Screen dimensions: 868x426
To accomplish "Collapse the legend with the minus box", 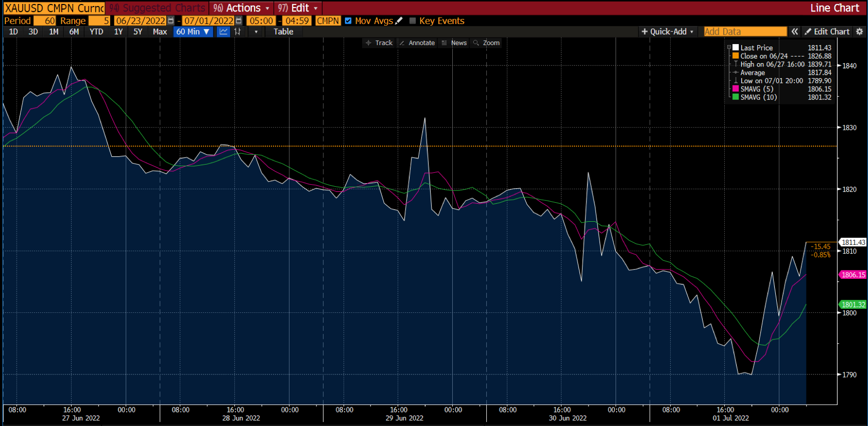I will pos(729,48).
